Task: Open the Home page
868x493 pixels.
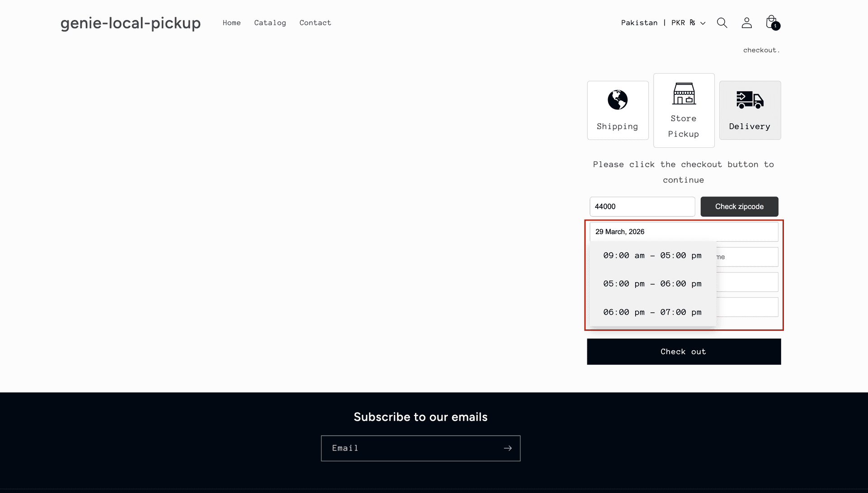Action: click(231, 23)
